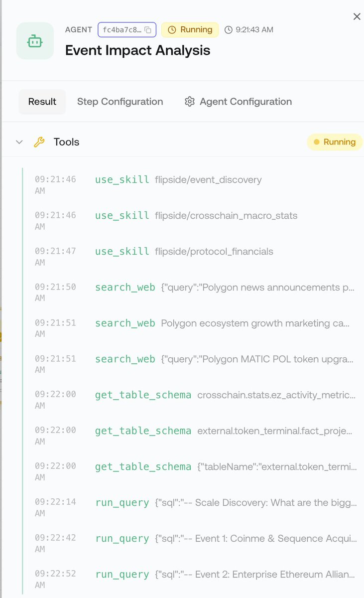The width and height of the screenshot is (364, 598).
Task: Click timestamp 09:22:52 AM
Action: click(x=55, y=579)
